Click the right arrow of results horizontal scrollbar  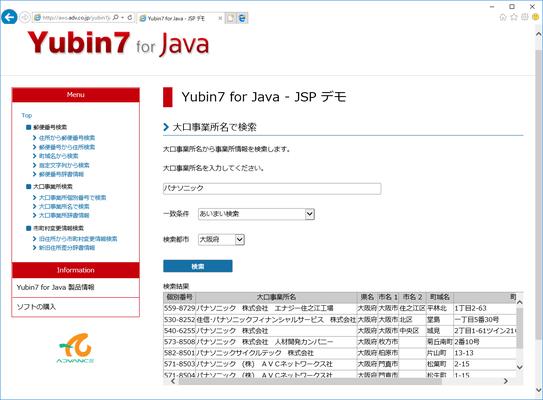click(x=506, y=381)
